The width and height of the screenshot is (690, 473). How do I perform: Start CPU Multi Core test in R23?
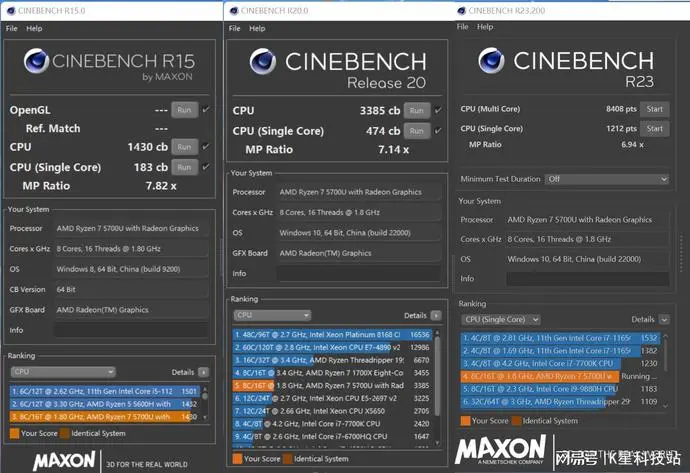point(655,109)
